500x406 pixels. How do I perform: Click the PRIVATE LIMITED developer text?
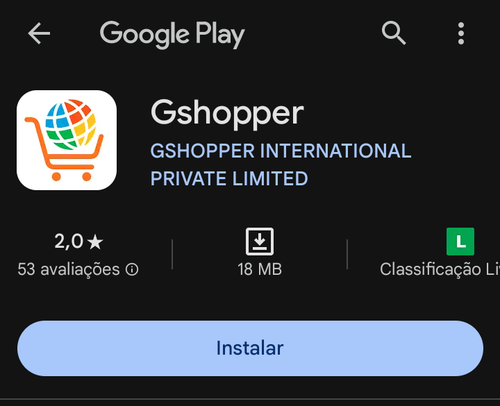coord(229,179)
